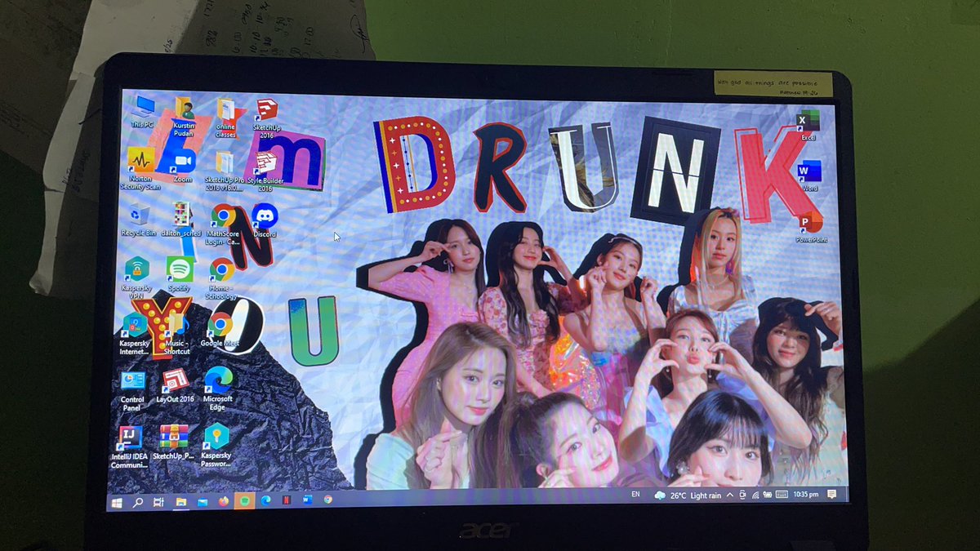
Task: Open the touch keyboard tray icon
Action: 782,495
